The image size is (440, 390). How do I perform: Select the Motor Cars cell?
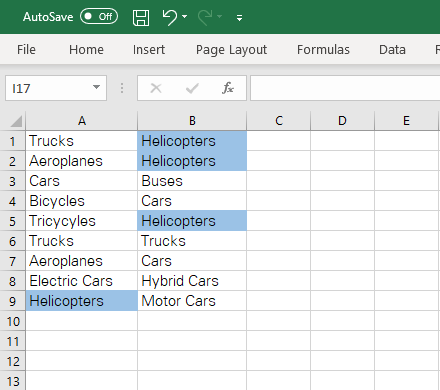192,301
